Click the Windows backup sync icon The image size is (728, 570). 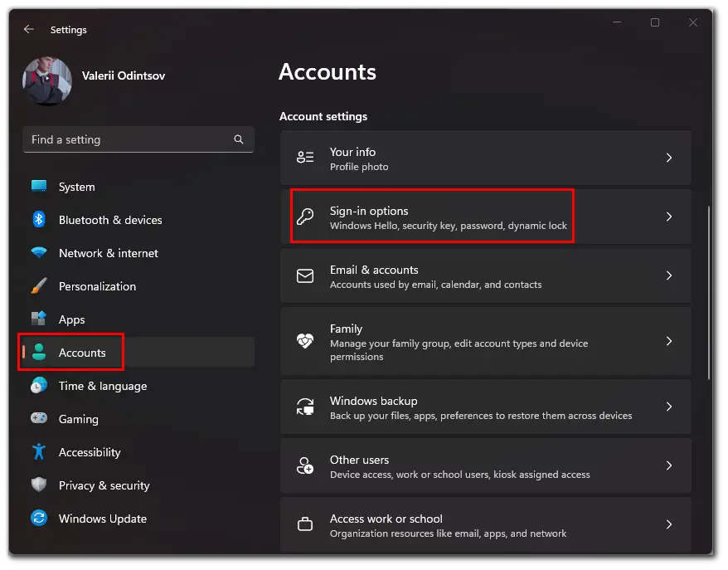click(305, 407)
